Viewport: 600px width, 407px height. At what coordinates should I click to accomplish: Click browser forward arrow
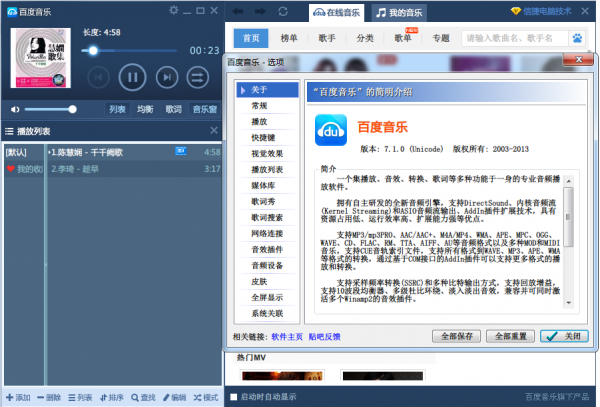[x=260, y=11]
